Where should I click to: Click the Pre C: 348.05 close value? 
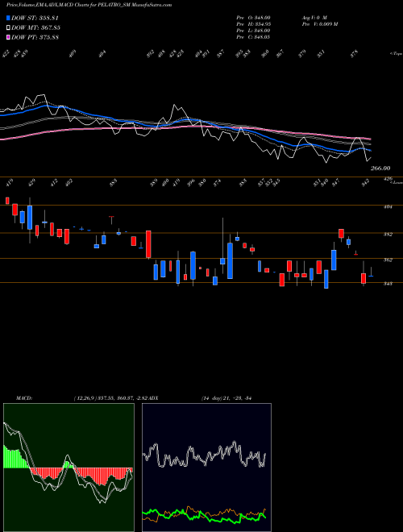tap(253, 37)
